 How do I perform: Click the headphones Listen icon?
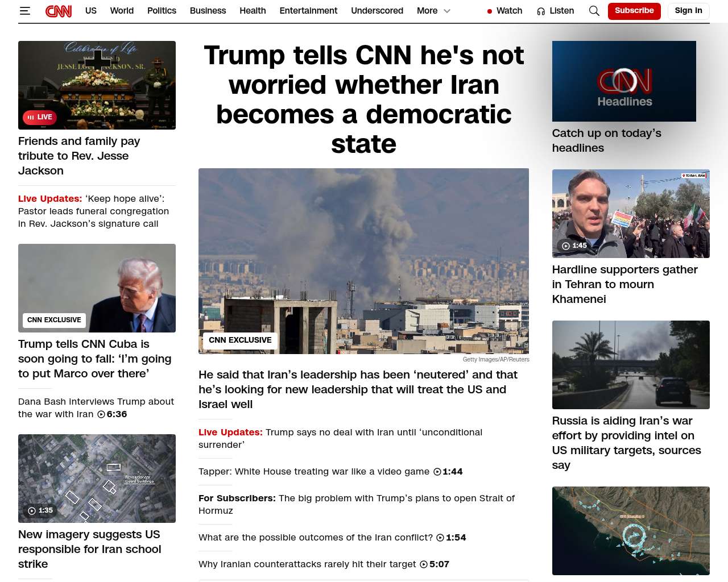pyautogui.click(x=541, y=11)
